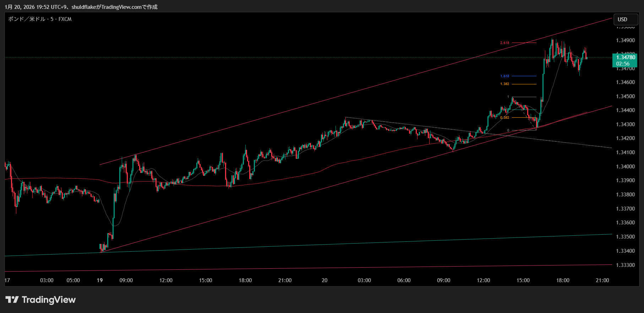Select the red 2.618 Fibonacci level label
Screen dimensions: 644x313
pyautogui.click(x=504, y=43)
